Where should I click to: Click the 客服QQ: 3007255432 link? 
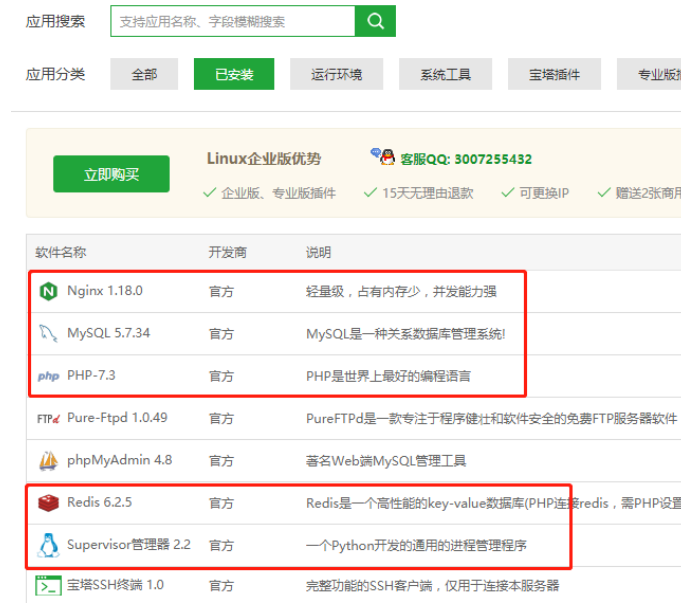465,159
